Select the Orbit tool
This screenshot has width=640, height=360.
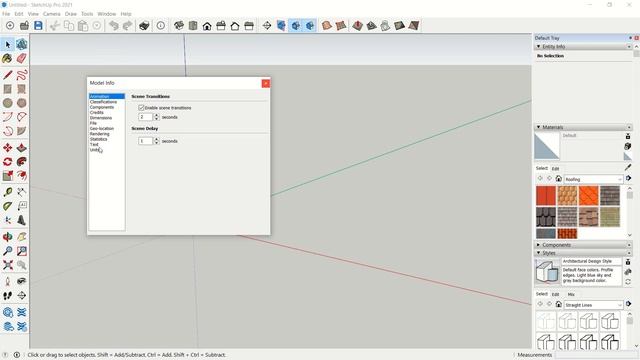tap(7, 237)
